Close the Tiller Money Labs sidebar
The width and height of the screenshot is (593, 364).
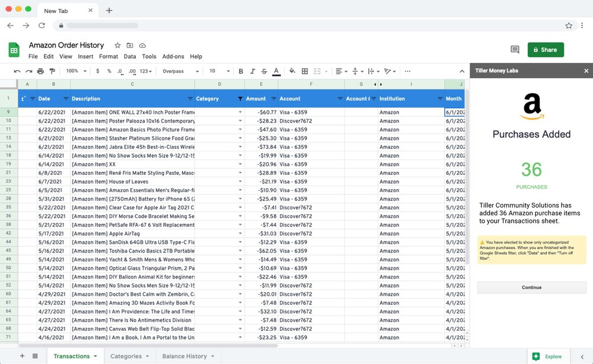coord(586,71)
